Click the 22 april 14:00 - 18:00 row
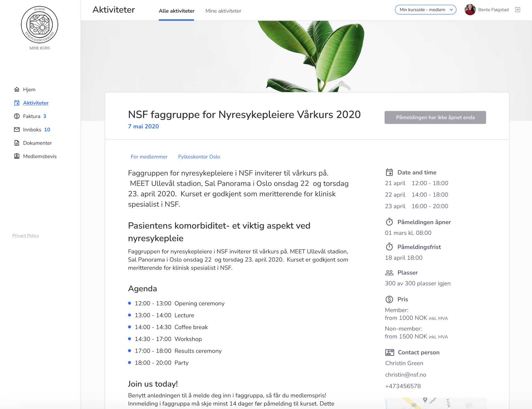This screenshot has width=532, height=409. coord(416,195)
